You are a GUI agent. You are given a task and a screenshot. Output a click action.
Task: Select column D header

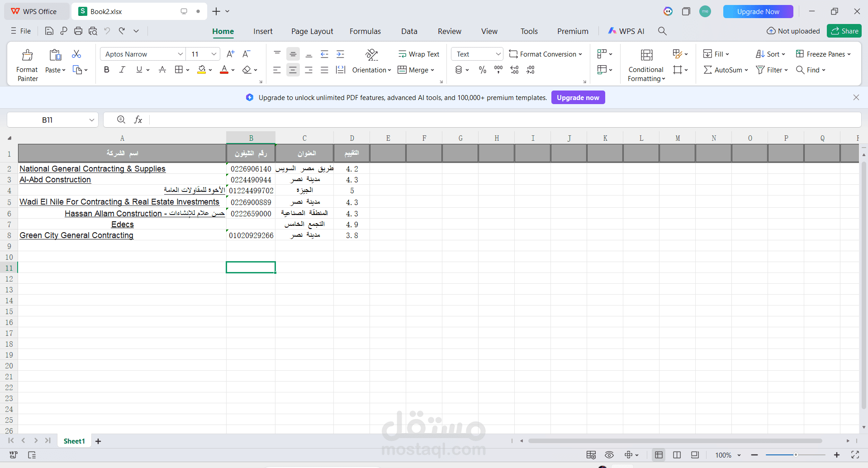click(352, 138)
